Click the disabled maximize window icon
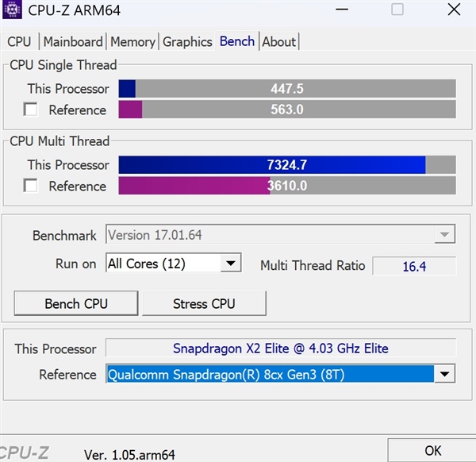This screenshot has height=462, width=476. click(397, 10)
